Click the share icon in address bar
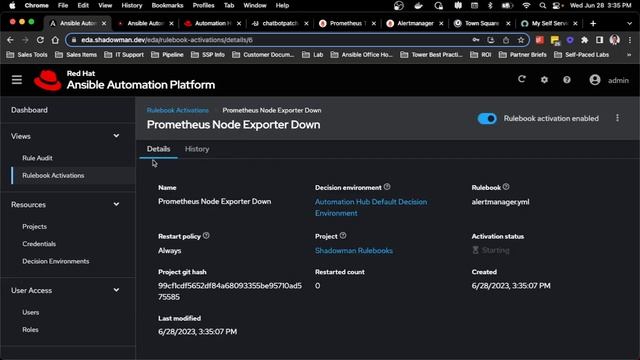Viewport: 640px width, 360px height. tap(506, 40)
